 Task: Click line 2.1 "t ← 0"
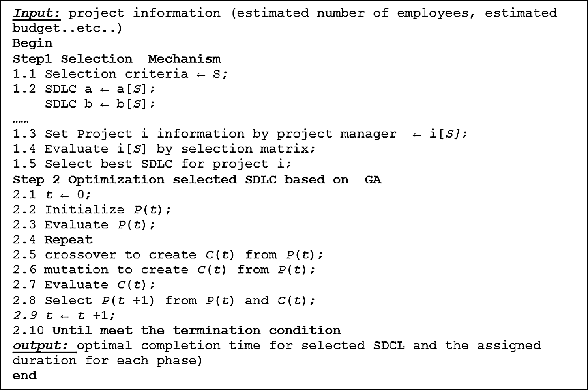52,194
